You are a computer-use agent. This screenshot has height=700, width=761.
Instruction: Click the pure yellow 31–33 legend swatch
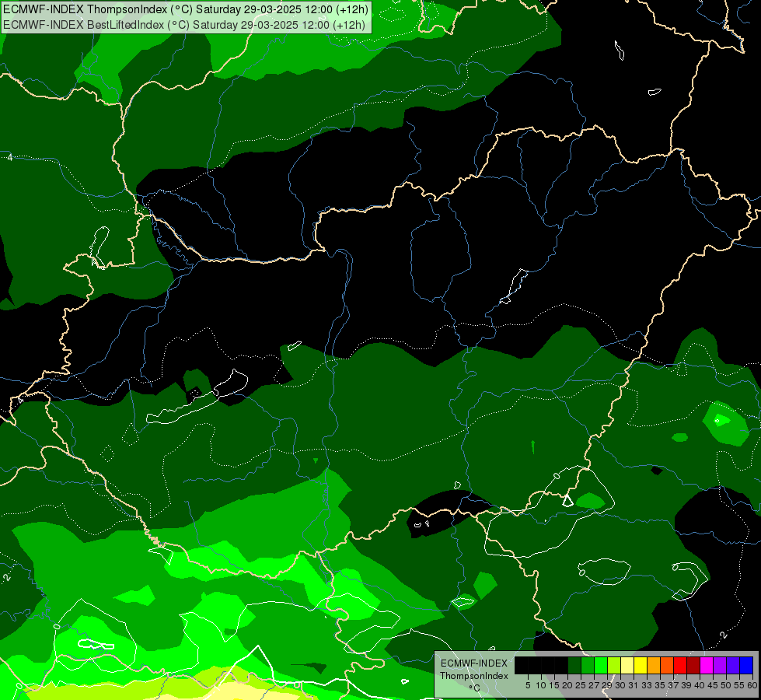click(x=641, y=665)
